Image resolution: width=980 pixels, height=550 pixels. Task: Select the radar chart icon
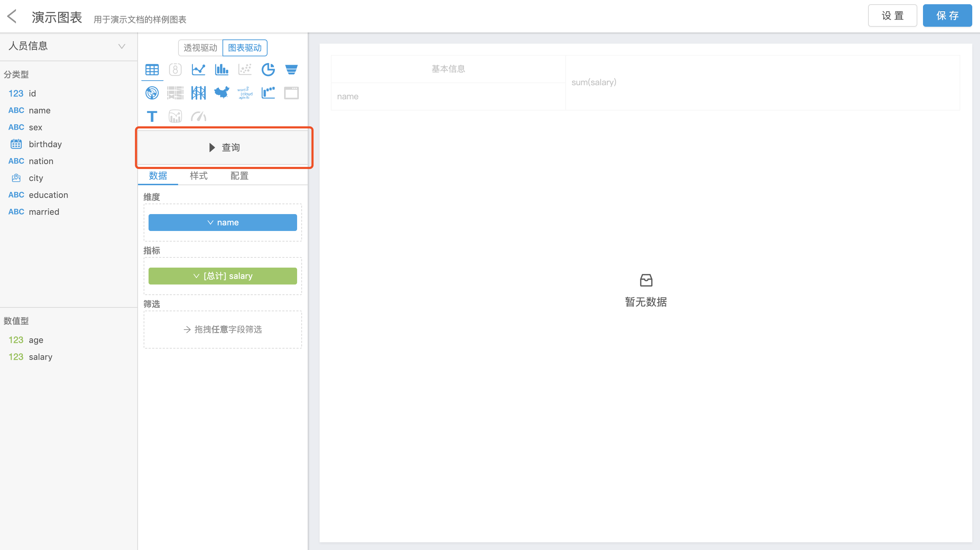coord(152,93)
